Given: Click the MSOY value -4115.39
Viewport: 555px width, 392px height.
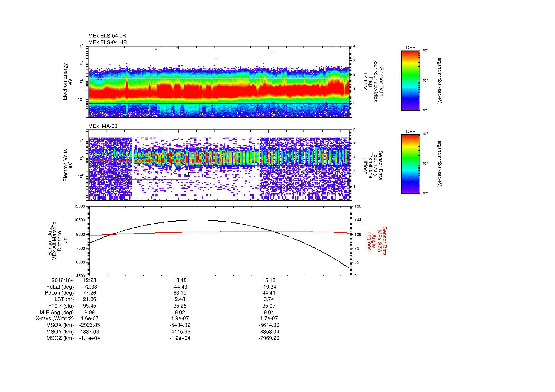Looking at the screenshot, I should (x=180, y=332).
